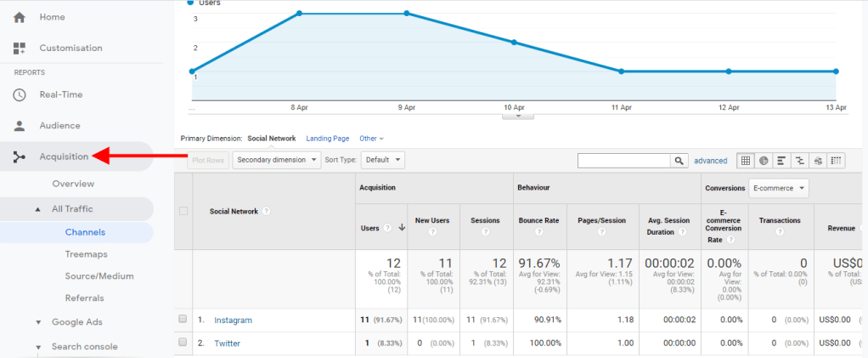The image size is (868, 358).
Task: Toggle the select-all rows header checkbox
Action: click(x=183, y=211)
